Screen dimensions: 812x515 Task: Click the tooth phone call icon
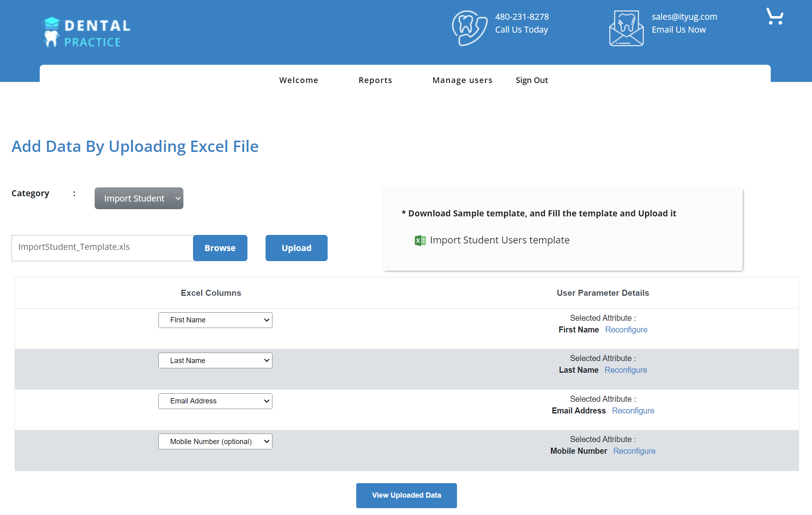coord(469,28)
